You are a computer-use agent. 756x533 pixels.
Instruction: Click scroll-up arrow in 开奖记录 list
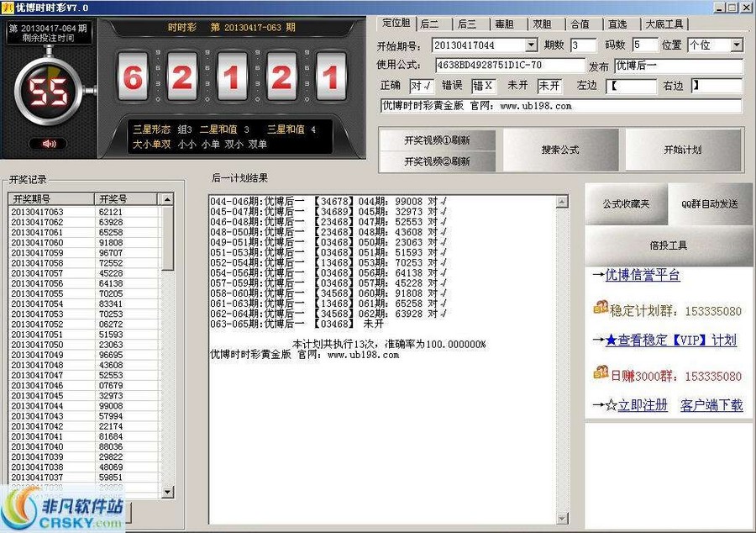[167, 199]
